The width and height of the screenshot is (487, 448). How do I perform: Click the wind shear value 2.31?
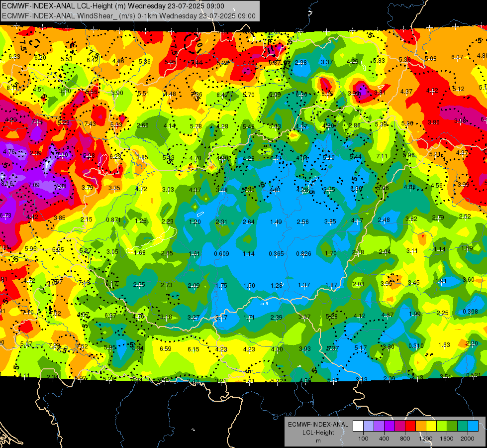tap(221, 222)
